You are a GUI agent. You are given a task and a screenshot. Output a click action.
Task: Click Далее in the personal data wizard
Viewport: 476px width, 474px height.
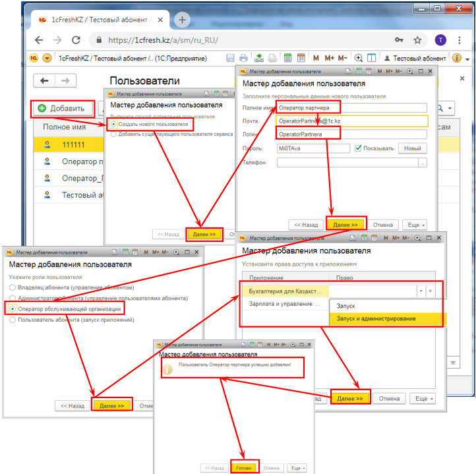pyautogui.click(x=345, y=225)
